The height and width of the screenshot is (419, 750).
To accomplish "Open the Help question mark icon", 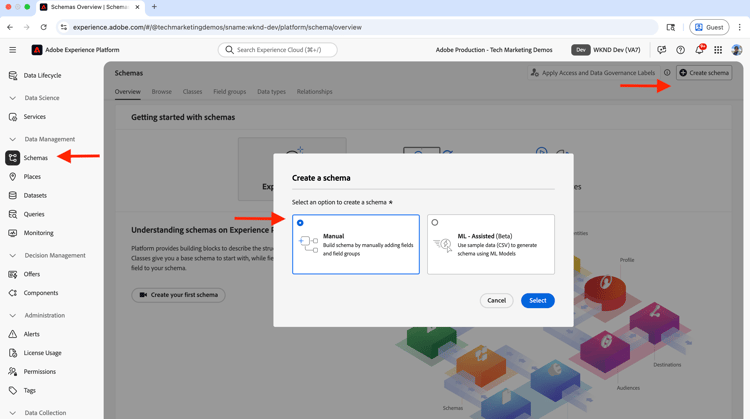I will point(680,50).
